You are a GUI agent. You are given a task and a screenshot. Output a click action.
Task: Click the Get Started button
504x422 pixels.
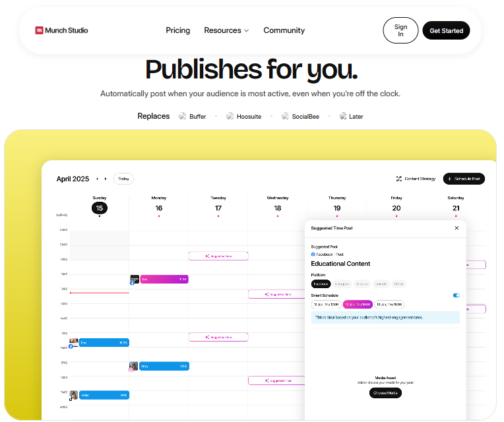click(x=446, y=30)
